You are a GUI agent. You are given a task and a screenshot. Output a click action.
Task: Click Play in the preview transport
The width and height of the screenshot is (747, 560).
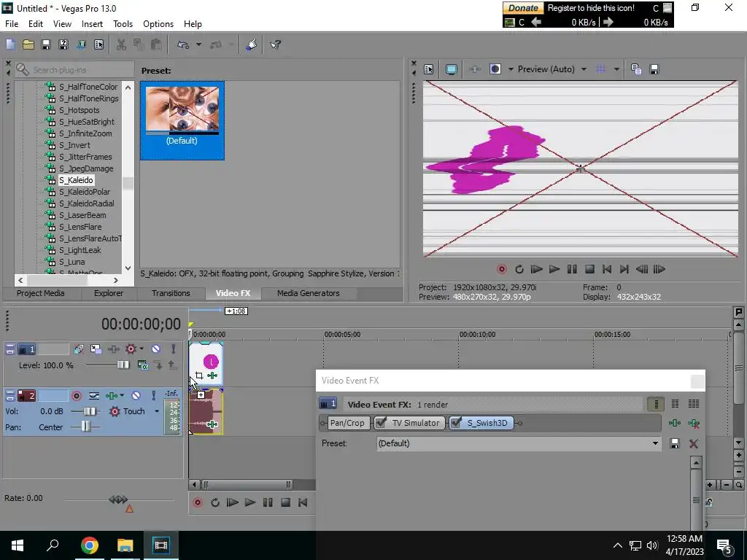pos(554,270)
